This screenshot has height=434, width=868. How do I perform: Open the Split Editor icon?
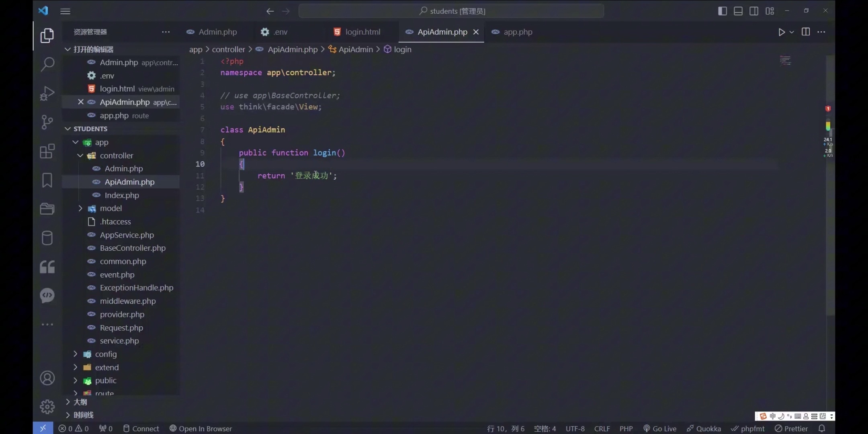[807, 32]
